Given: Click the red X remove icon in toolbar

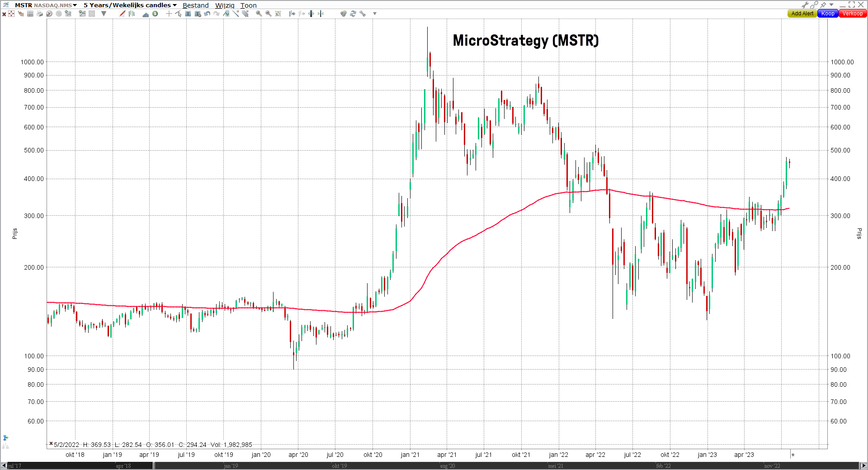Looking at the screenshot, I should pyautogui.click(x=4, y=14).
